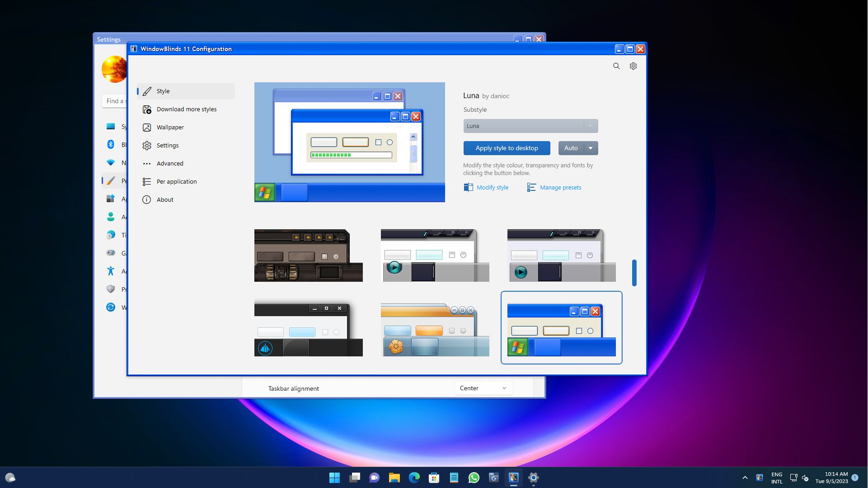Viewport: 868px width, 488px height.
Task: Open File Explorer from taskbar
Action: (394, 478)
